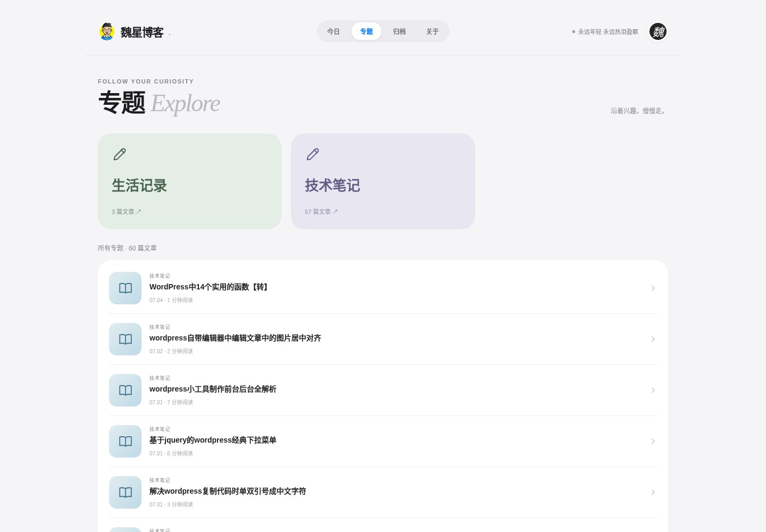The height and width of the screenshot is (532, 766).
Task: Open post wordpress小工具制作前台后台全解析
Action: pyautogui.click(x=213, y=389)
